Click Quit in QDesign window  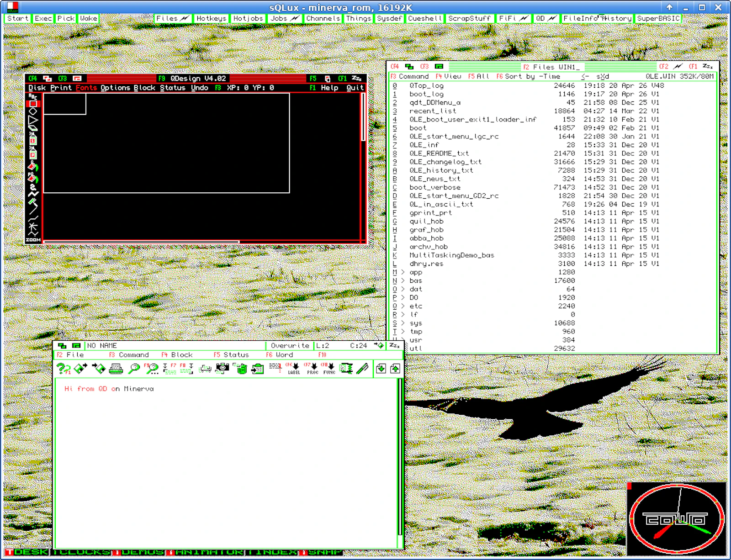pos(355,88)
